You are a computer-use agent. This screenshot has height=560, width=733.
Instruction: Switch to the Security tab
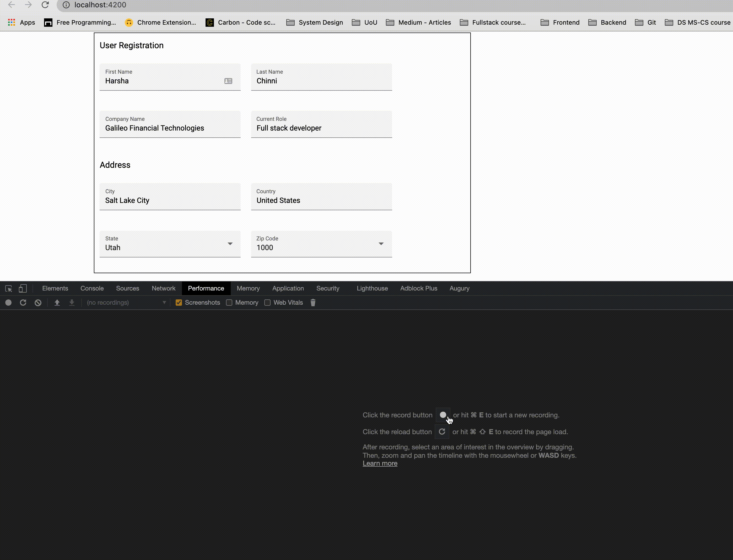(x=328, y=288)
